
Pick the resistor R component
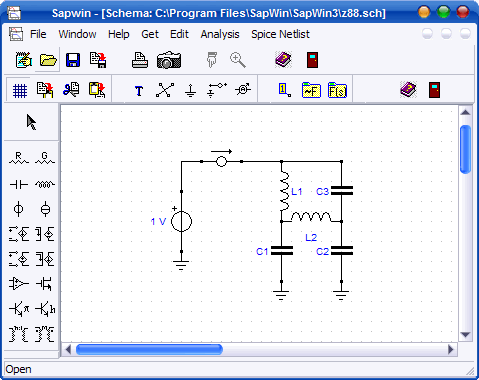19,159
